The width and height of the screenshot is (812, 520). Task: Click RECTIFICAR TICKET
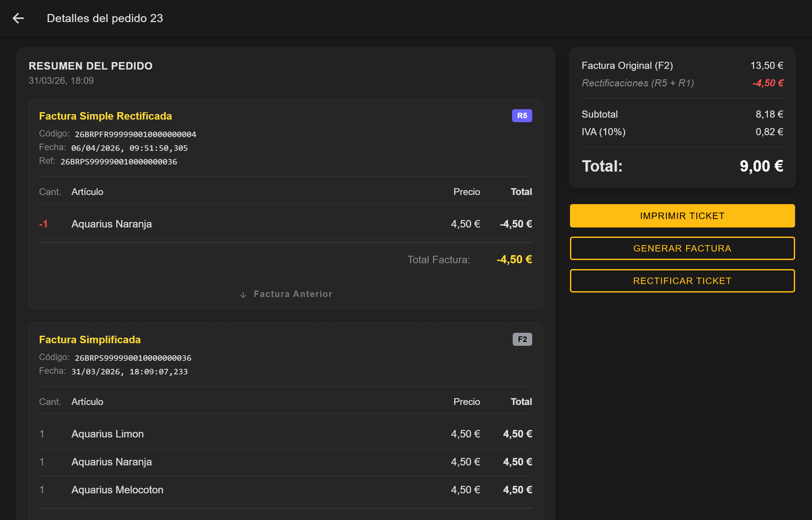point(682,280)
